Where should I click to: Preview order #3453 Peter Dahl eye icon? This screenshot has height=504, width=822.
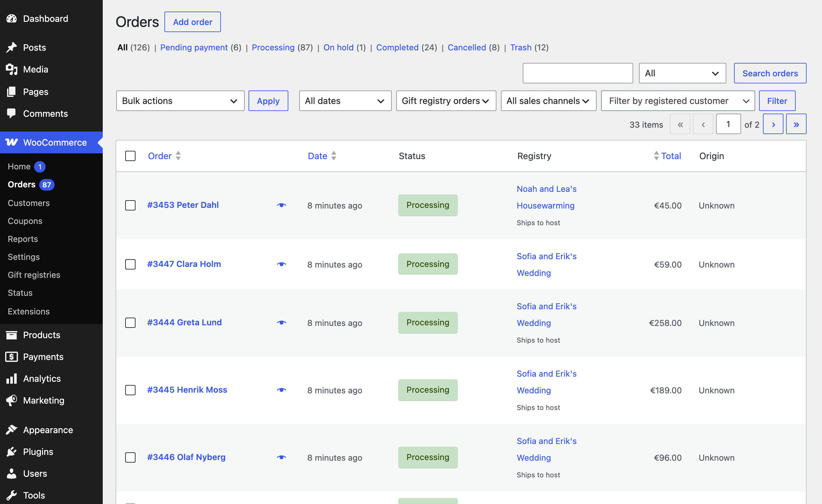(x=282, y=205)
